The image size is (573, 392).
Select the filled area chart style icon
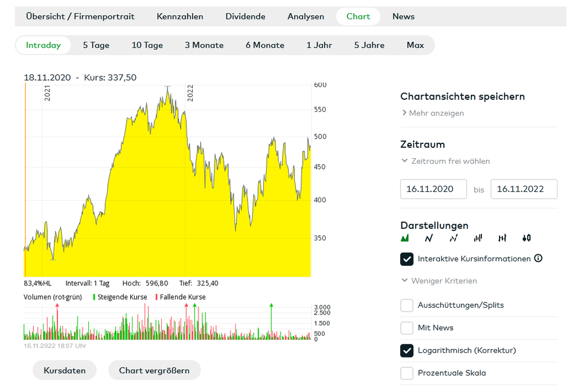click(x=405, y=238)
